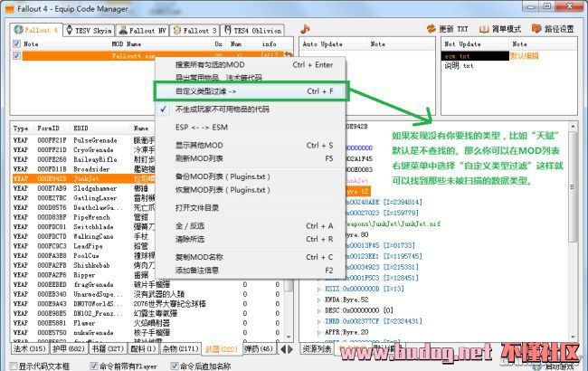Select 备份MOD列表 (Plugins.txt) menu item

pos(250,176)
